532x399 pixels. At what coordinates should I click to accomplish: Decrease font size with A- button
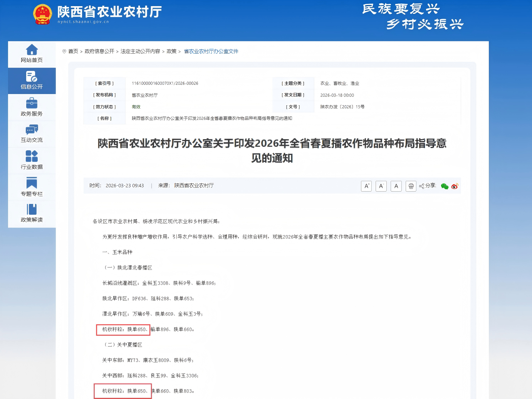tap(381, 186)
